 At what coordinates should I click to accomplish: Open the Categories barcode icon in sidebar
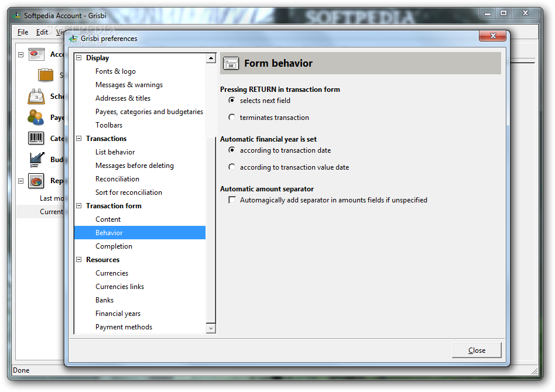tap(36, 138)
